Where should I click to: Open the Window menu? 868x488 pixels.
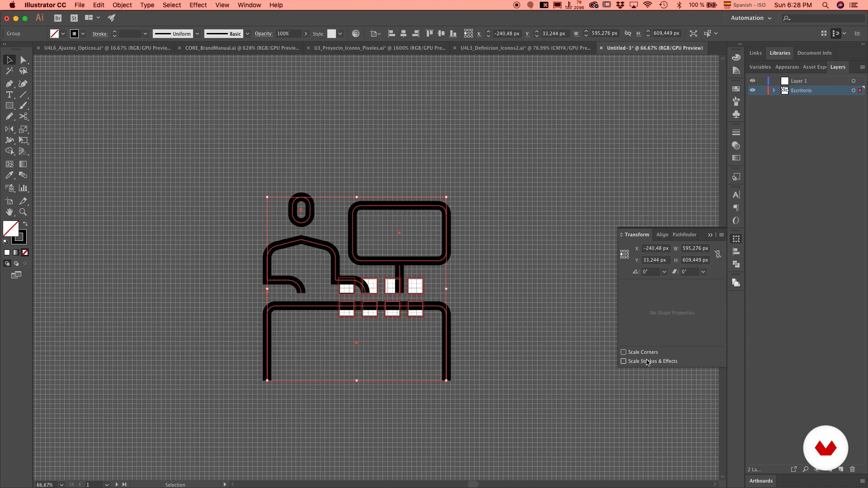(x=249, y=5)
